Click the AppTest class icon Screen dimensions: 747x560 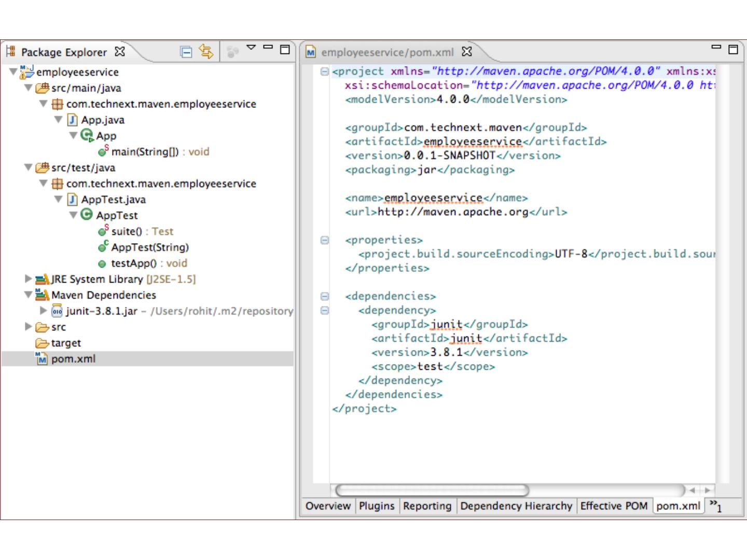(87, 215)
